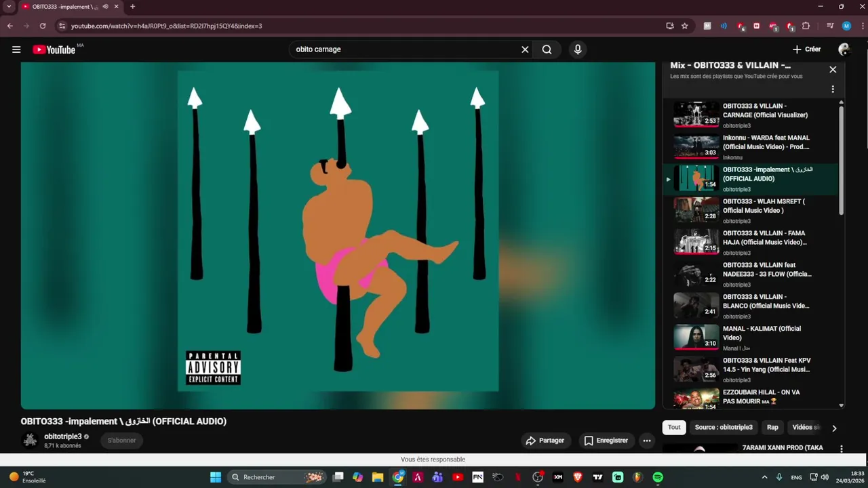Open the media controls icon in toolbar
This screenshot has height=488, width=868.
click(x=830, y=26)
